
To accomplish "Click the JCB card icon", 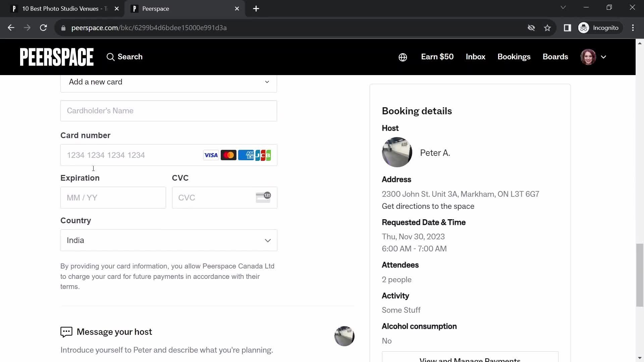I will [263, 155].
